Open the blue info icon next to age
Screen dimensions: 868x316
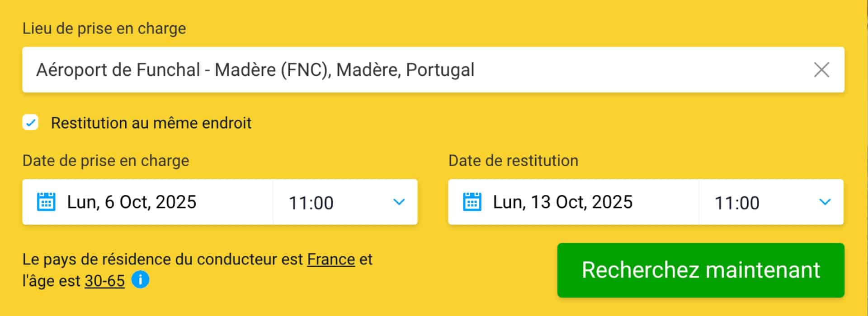(x=140, y=280)
